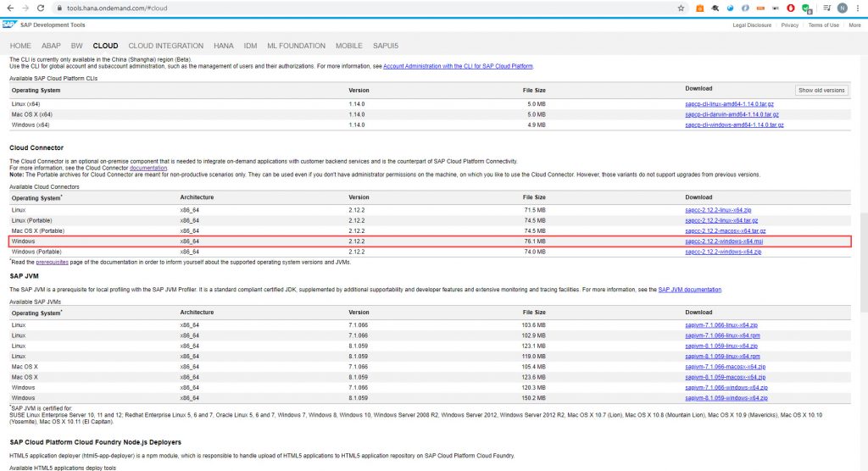Open the SAP JVM documentation link
Image resolution: width=868 pixels, height=471 pixels.
point(689,290)
